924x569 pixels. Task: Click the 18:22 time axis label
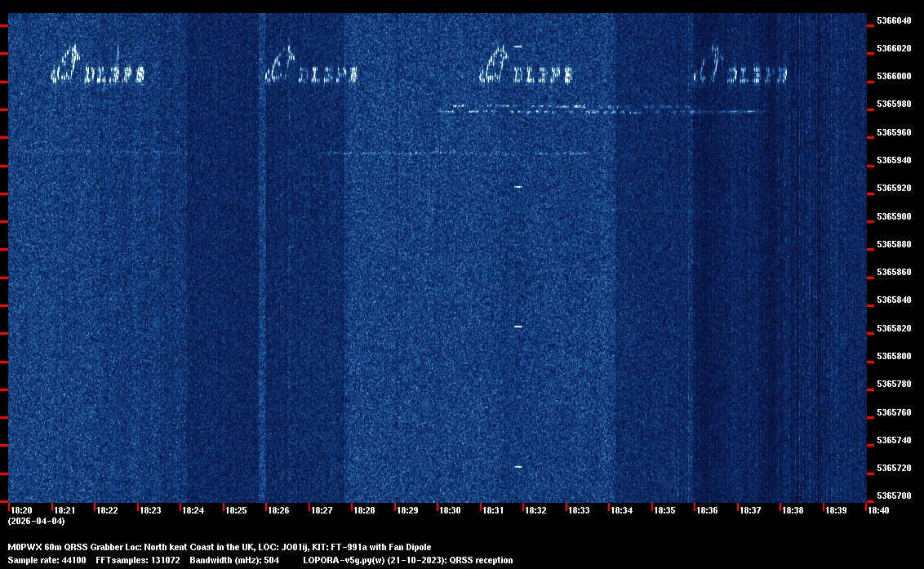click(x=107, y=510)
